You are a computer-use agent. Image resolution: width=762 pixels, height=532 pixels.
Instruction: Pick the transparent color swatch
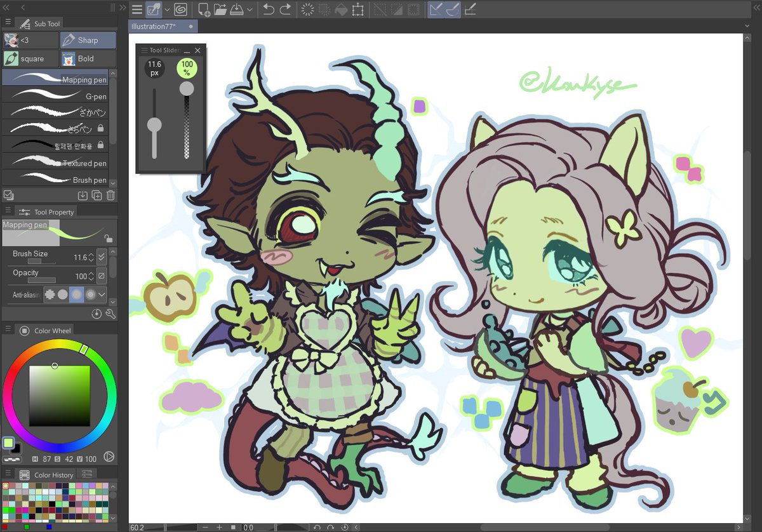click(12, 459)
